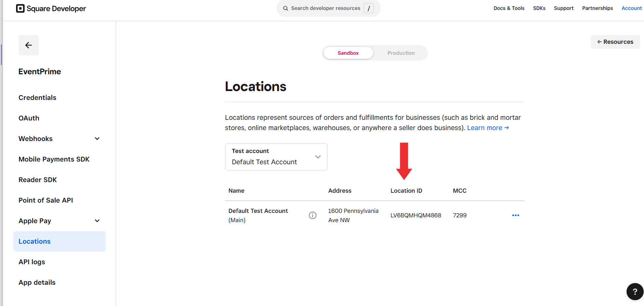Select API logs in the sidebar
Image resolution: width=644 pixels, height=306 pixels.
[32, 262]
